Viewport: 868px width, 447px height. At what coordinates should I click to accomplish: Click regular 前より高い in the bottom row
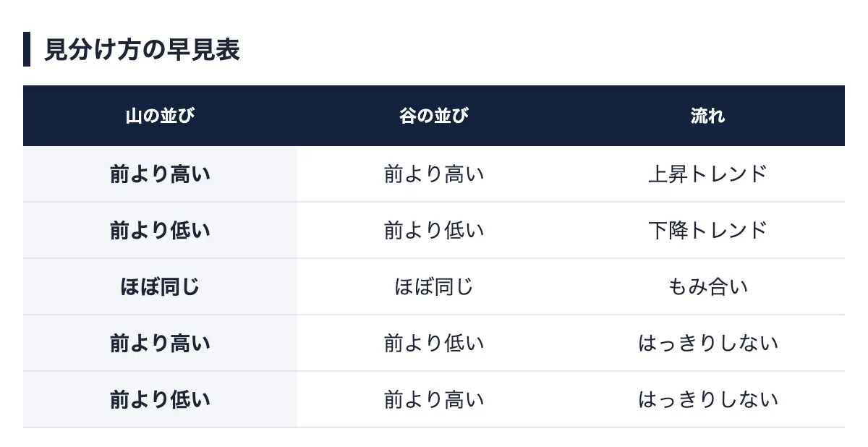434,400
